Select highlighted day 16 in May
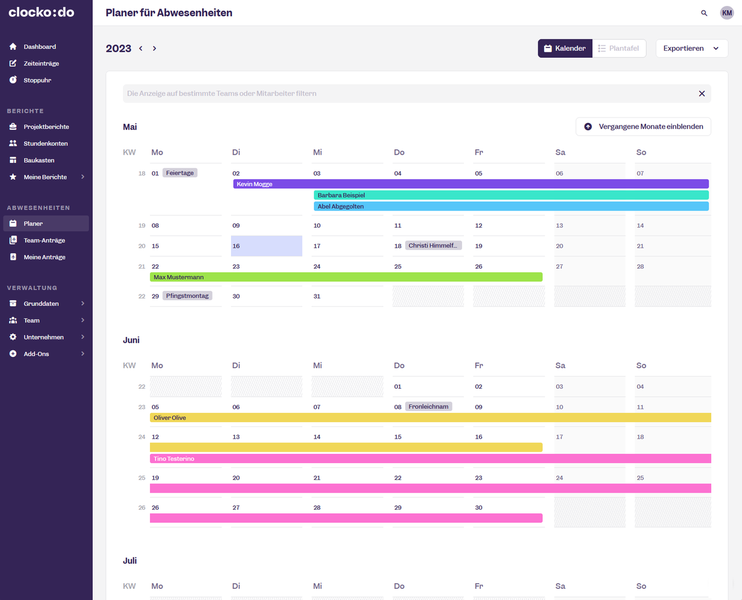 click(x=266, y=246)
